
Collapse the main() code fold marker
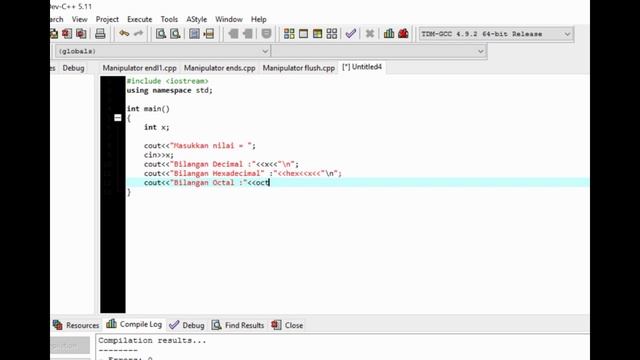coord(118,118)
